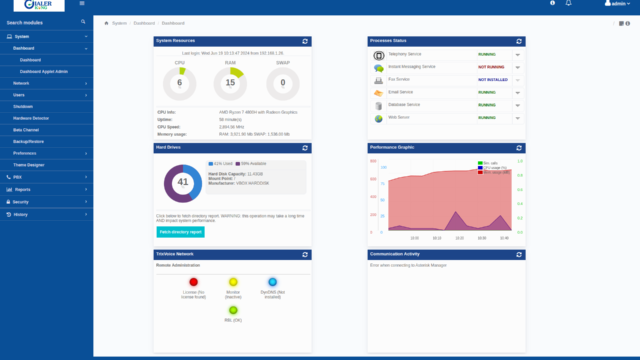The width and height of the screenshot is (640, 360).
Task: Expand the Network sidebar menu
Action: (47, 83)
